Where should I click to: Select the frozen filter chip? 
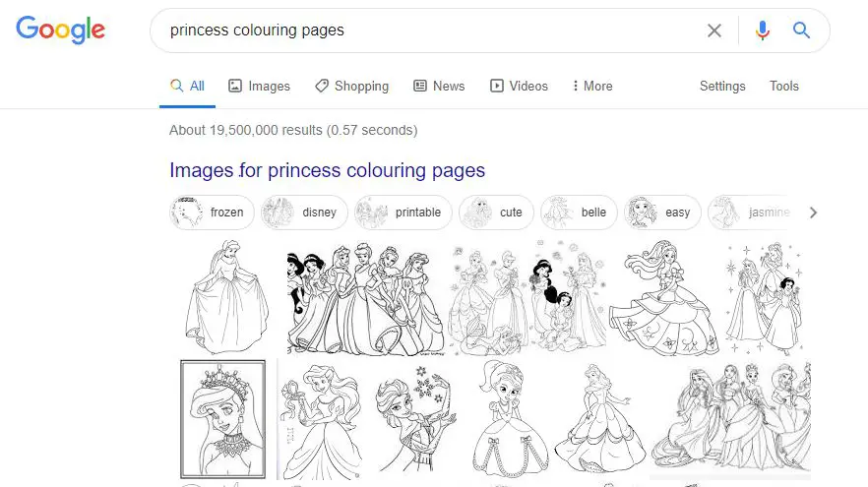tap(212, 213)
